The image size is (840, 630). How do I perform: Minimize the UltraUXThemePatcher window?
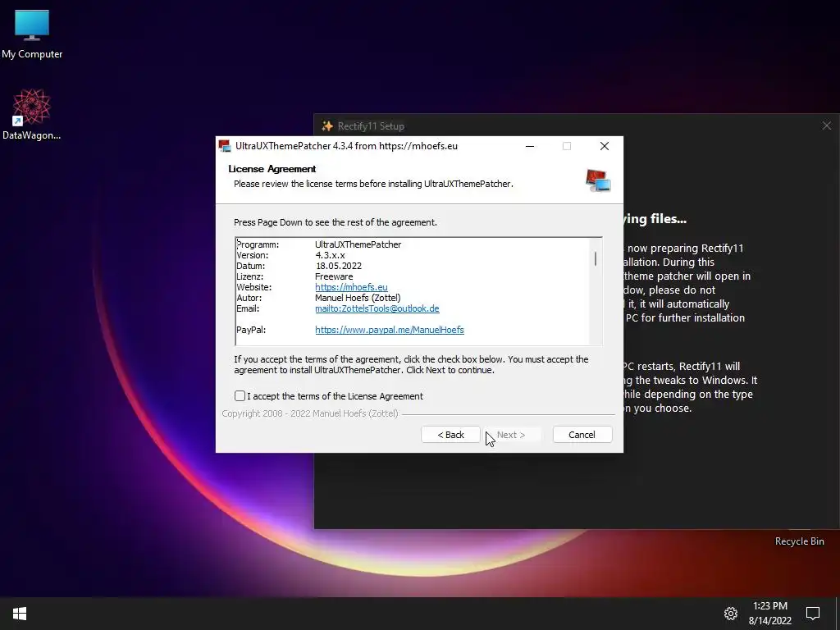(530, 146)
